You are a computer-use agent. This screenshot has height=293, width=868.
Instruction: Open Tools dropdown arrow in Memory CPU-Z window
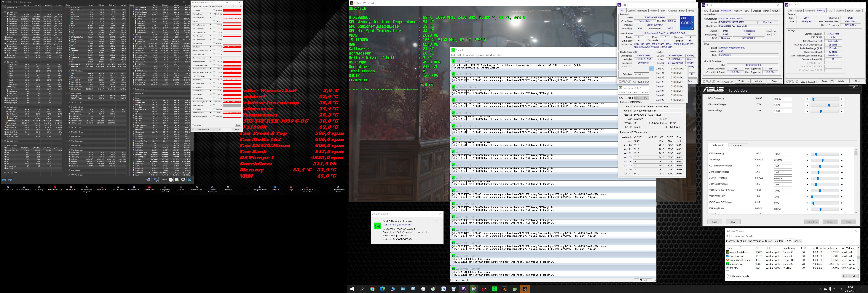click(832, 81)
